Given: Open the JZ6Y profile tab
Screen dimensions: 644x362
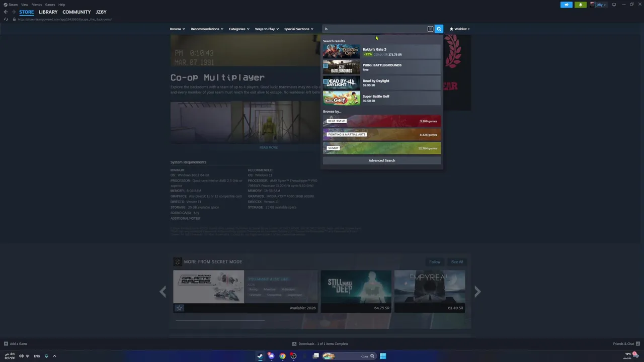Looking at the screenshot, I should 101,12.
